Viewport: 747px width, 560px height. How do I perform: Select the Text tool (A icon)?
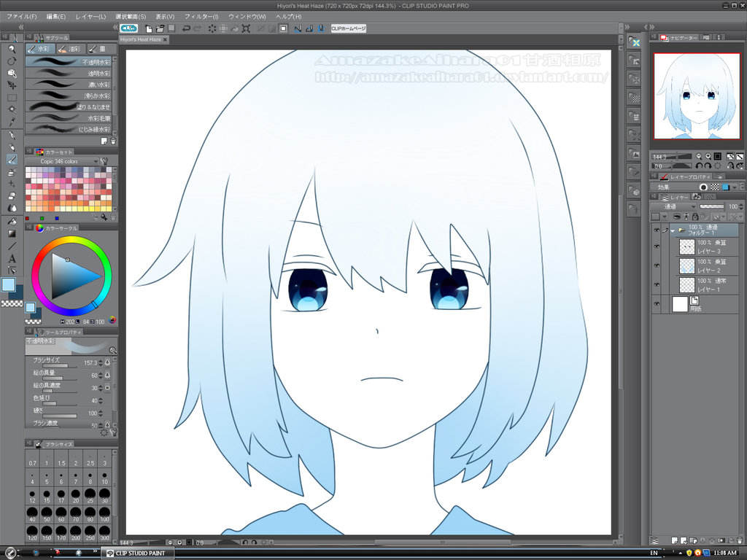(x=12, y=258)
